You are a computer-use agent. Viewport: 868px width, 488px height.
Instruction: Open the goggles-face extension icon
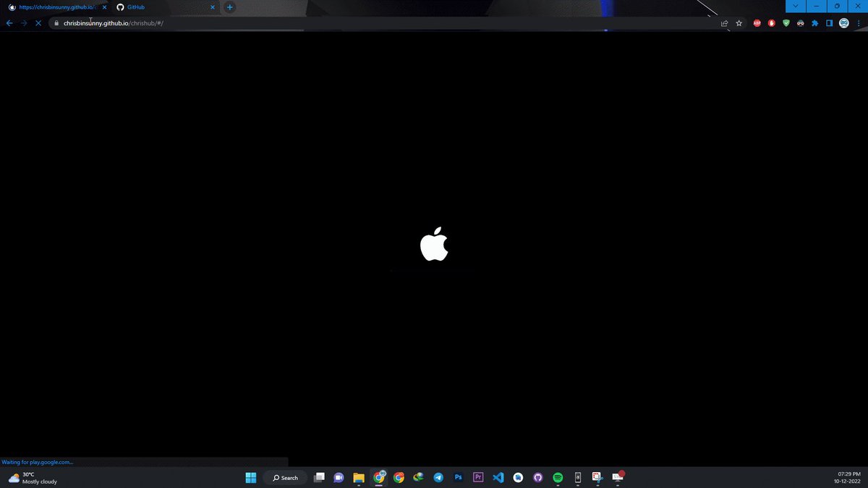pyautogui.click(x=801, y=23)
